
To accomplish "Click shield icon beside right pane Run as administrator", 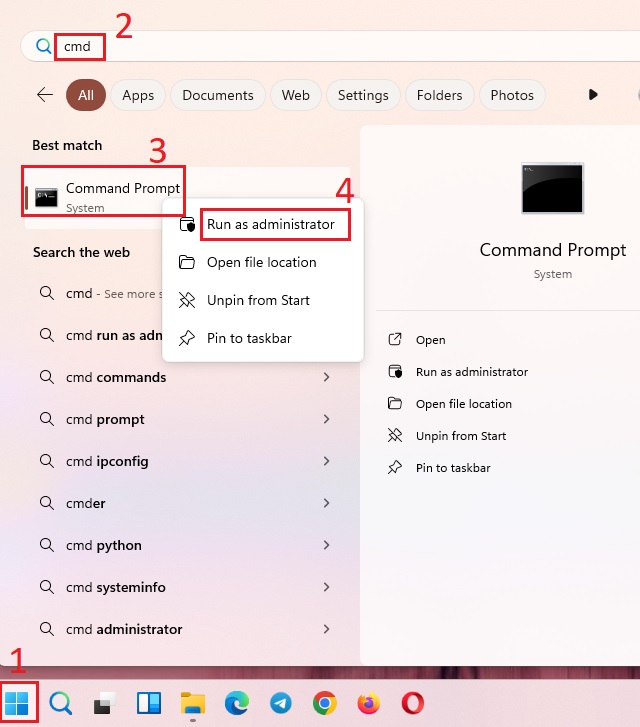I will click(395, 371).
